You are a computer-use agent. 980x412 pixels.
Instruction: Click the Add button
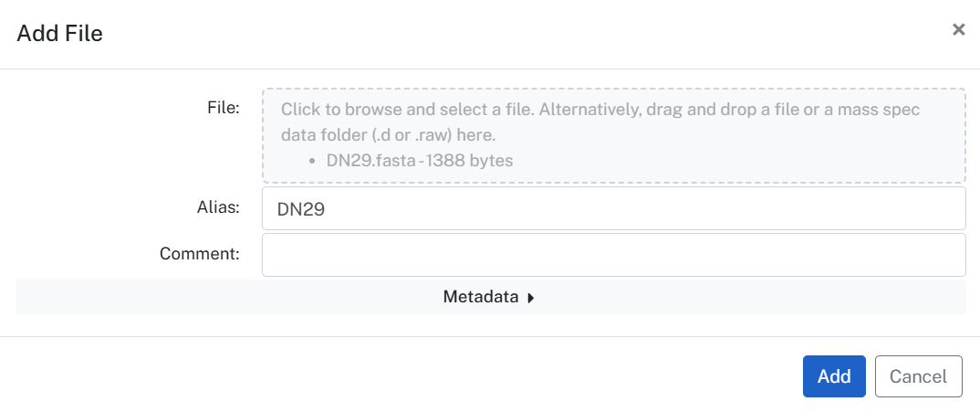coord(834,376)
